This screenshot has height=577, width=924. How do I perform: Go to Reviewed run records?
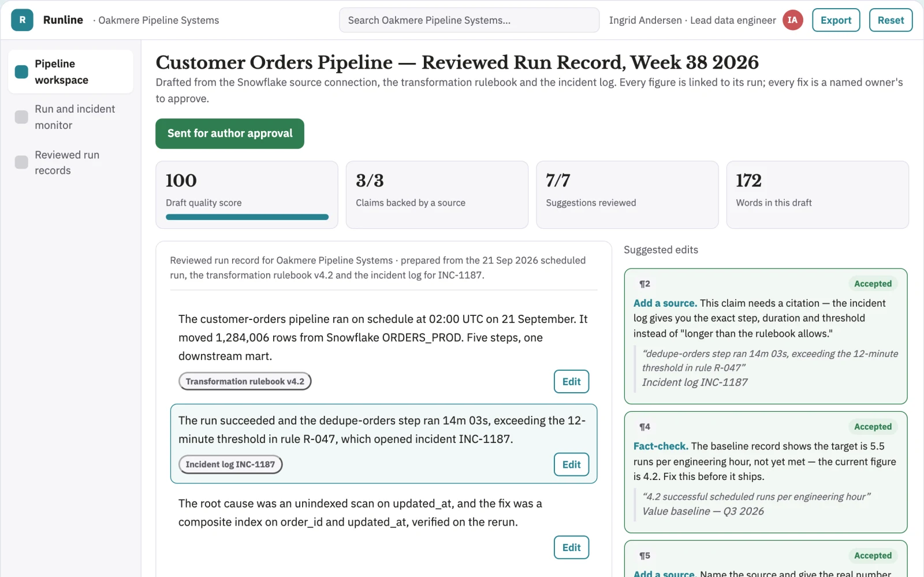70,162
